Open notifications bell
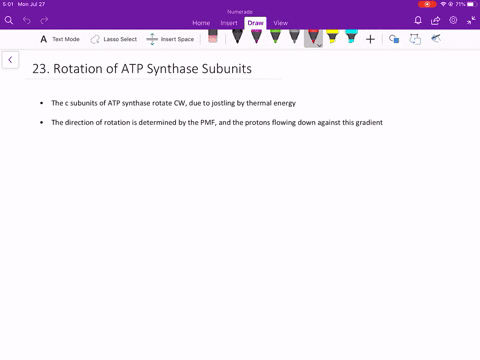The height and width of the screenshot is (360, 480). click(x=418, y=20)
